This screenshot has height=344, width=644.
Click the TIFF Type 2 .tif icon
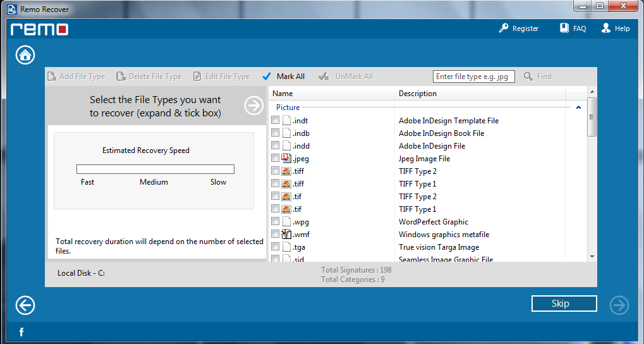point(286,197)
